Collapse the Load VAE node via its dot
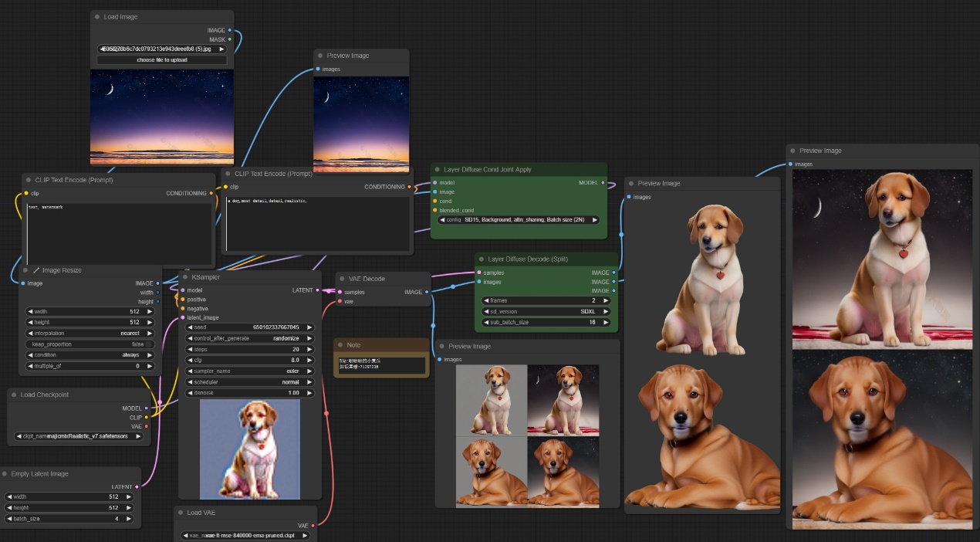Image resolution: width=980 pixels, height=542 pixels. (x=180, y=513)
